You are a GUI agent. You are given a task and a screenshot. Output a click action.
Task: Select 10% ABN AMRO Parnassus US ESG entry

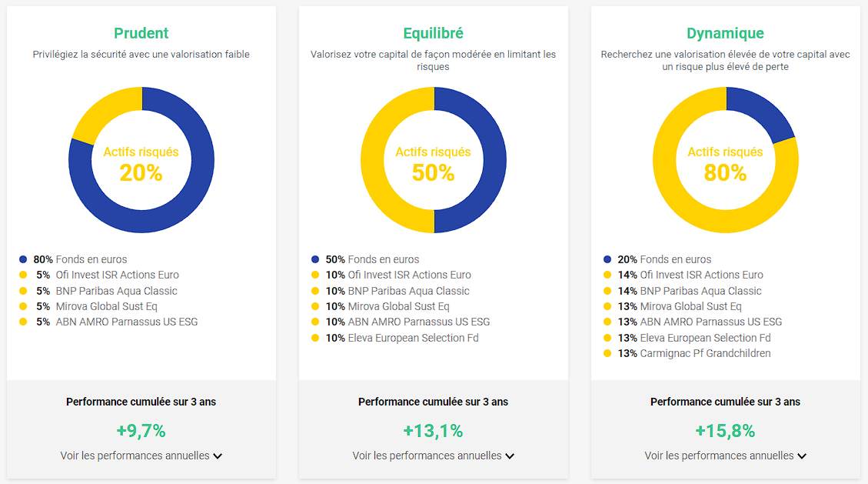coord(407,322)
